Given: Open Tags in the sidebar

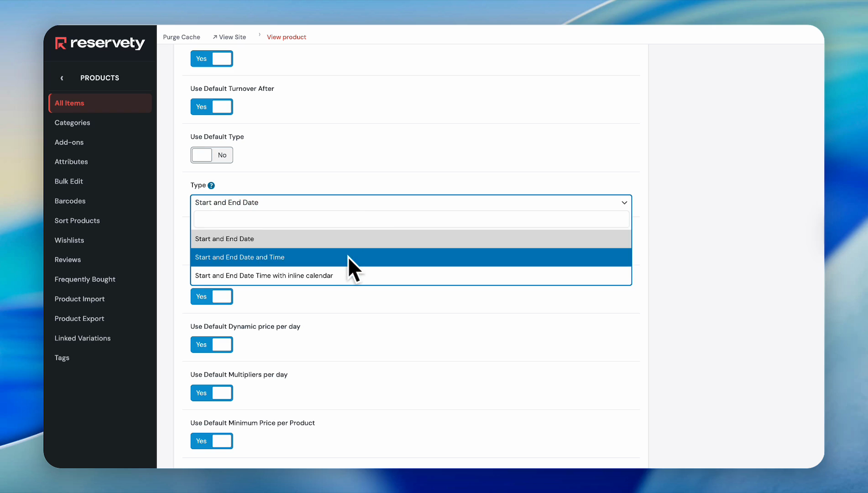Looking at the screenshot, I should click(x=62, y=358).
